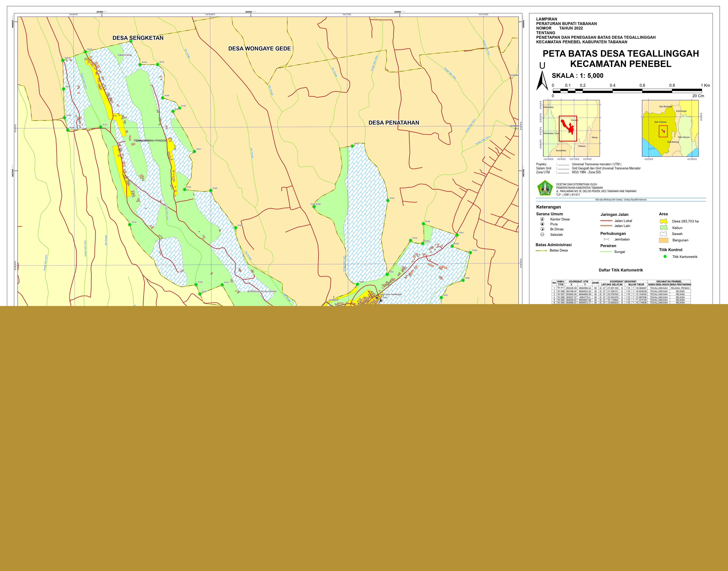Click the KOORDINAT GEOGRAFI column header

623,281
